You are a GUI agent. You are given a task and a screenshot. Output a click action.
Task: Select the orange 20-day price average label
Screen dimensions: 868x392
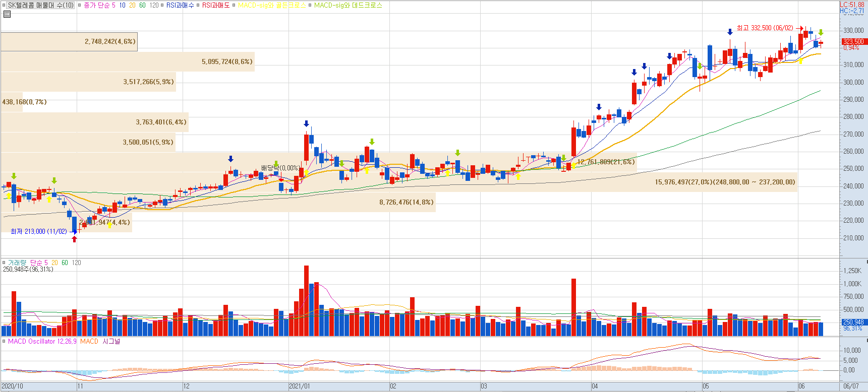point(132,5)
